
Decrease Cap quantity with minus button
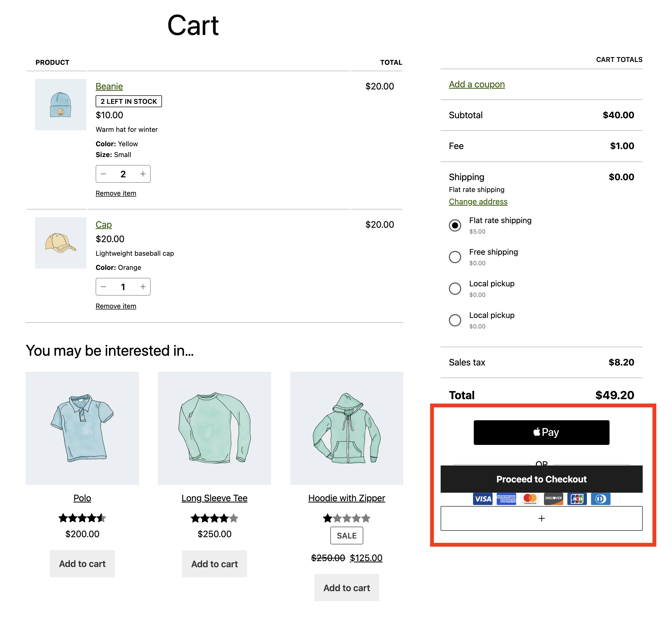103,287
